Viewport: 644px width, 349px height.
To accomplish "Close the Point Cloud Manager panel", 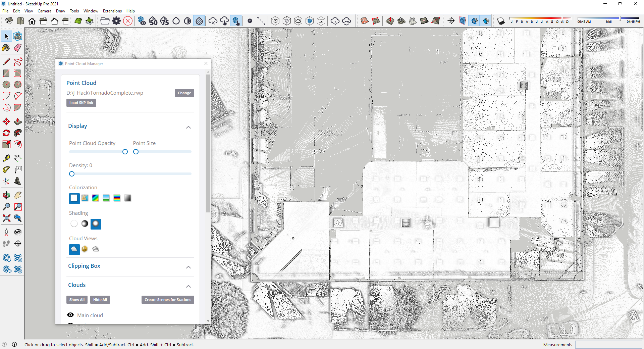I will click(x=206, y=63).
